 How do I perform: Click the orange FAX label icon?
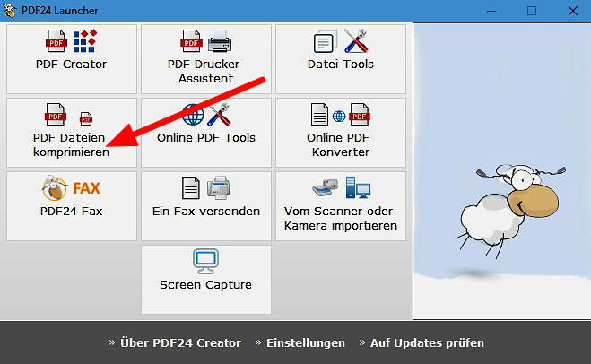point(86,188)
